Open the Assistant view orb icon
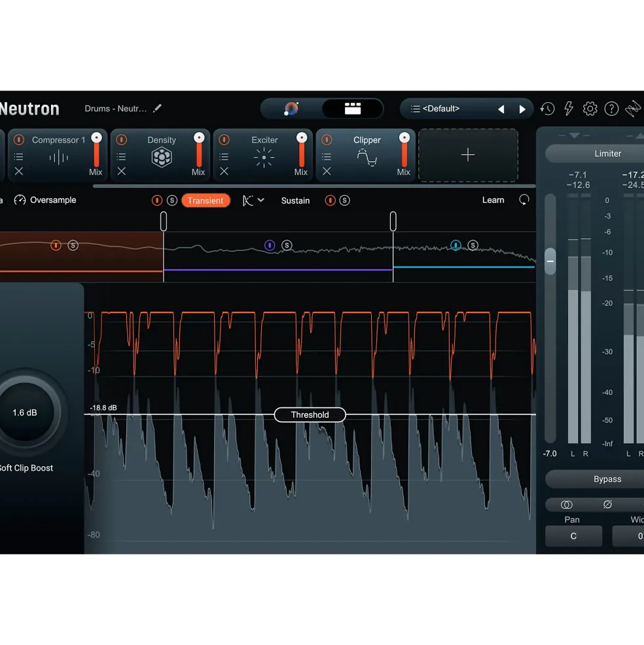 point(291,109)
